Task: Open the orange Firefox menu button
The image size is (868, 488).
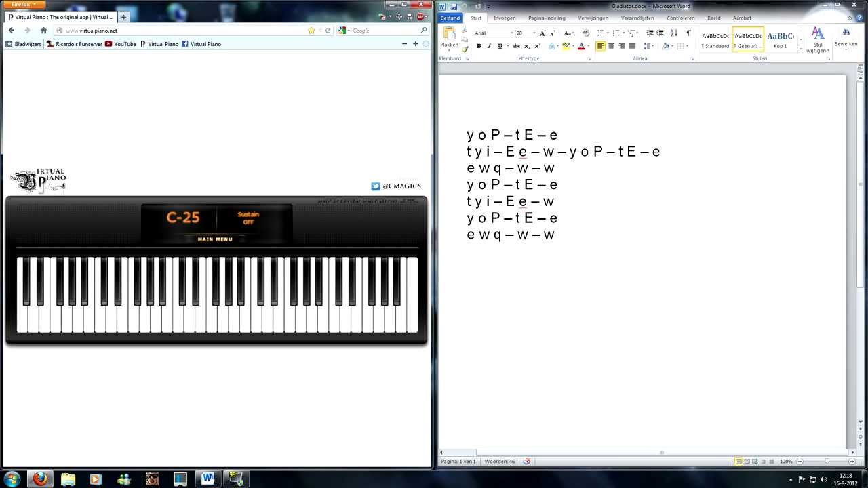Action: pos(23,4)
